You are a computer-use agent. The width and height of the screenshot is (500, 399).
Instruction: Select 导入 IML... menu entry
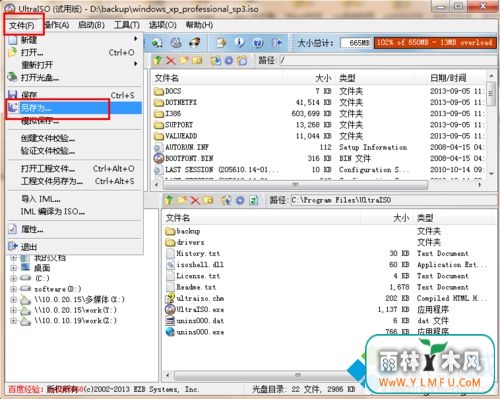74,199
